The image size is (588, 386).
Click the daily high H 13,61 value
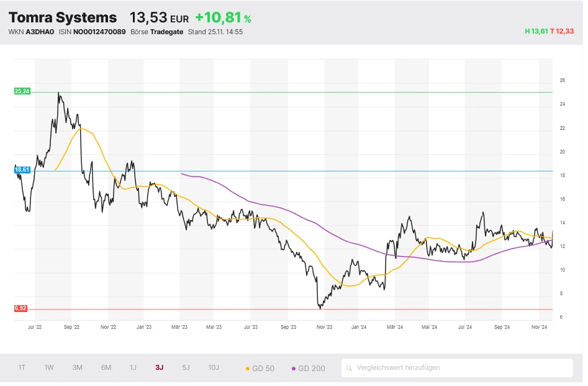536,31
